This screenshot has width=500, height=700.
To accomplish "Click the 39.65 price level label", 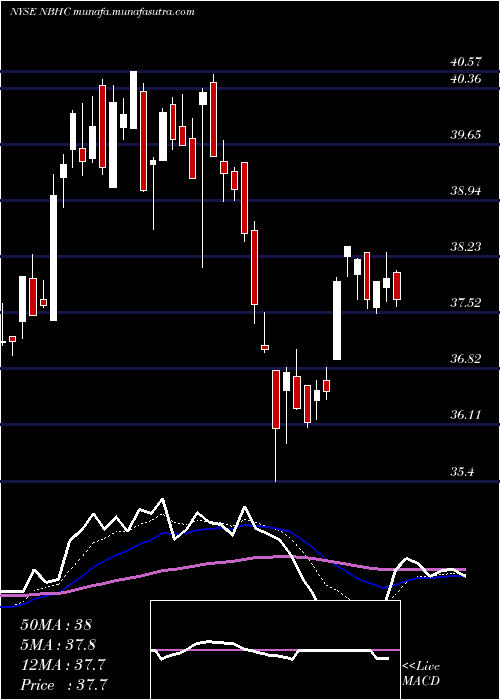I will coord(467,134).
